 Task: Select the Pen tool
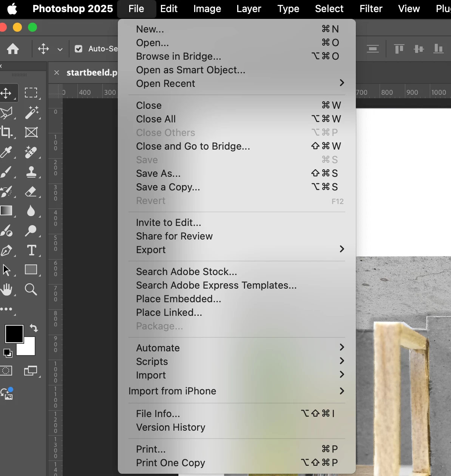[x=6, y=250]
